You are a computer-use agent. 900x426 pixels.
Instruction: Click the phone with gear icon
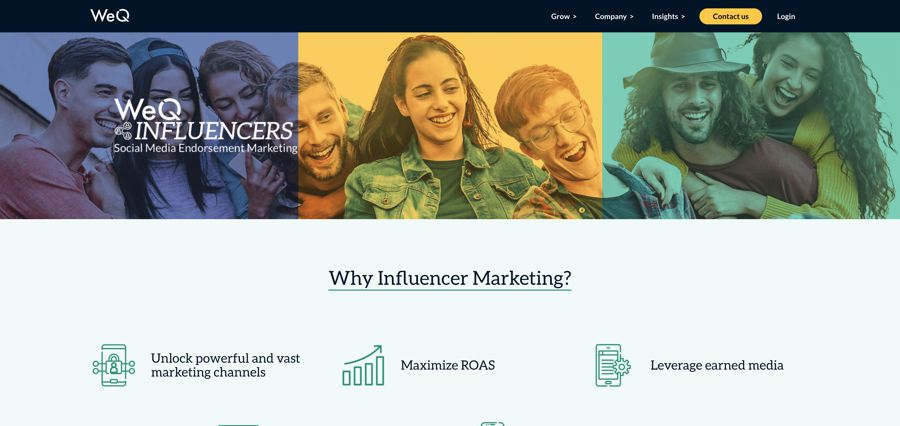pyautogui.click(x=612, y=365)
